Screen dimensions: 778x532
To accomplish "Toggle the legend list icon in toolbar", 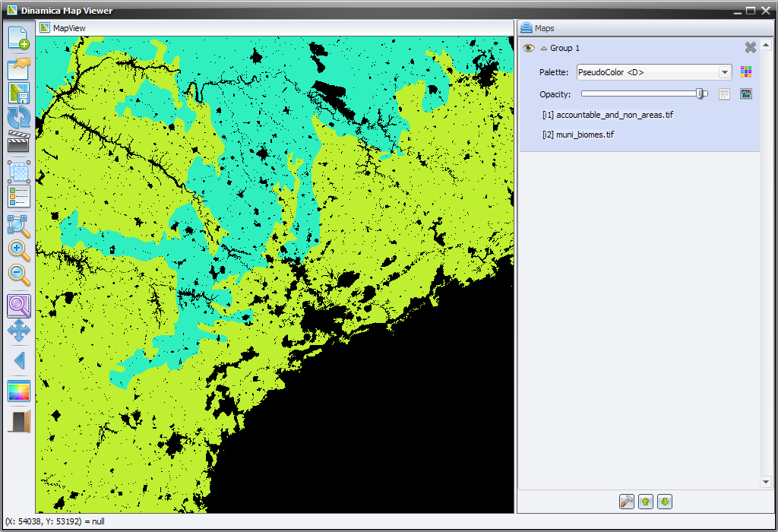I will click(x=18, y=197).
